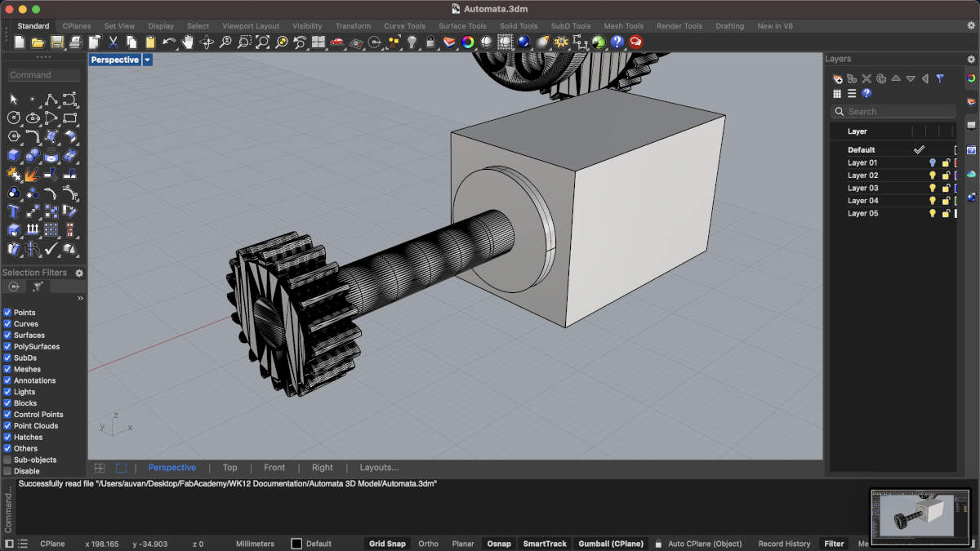The image size is (980, 551).
Task: Select the Boolean union spheres tool
Action: (x=33, y=155)
